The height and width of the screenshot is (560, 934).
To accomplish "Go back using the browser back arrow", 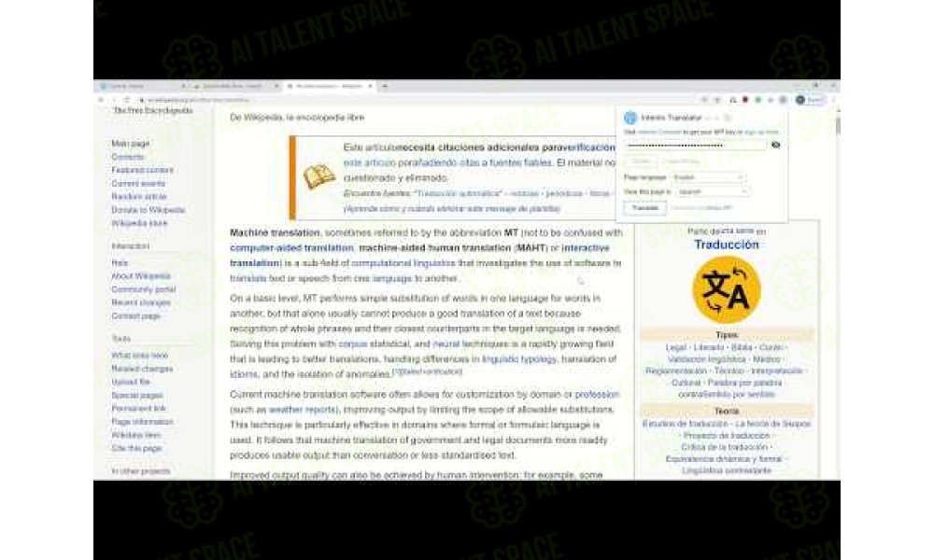I will (x=101, y=100).
